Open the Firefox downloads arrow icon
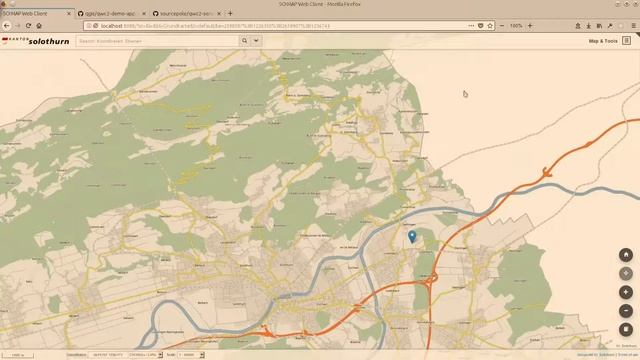This screenshot has height=360, width=640. (x=589, y=26)
